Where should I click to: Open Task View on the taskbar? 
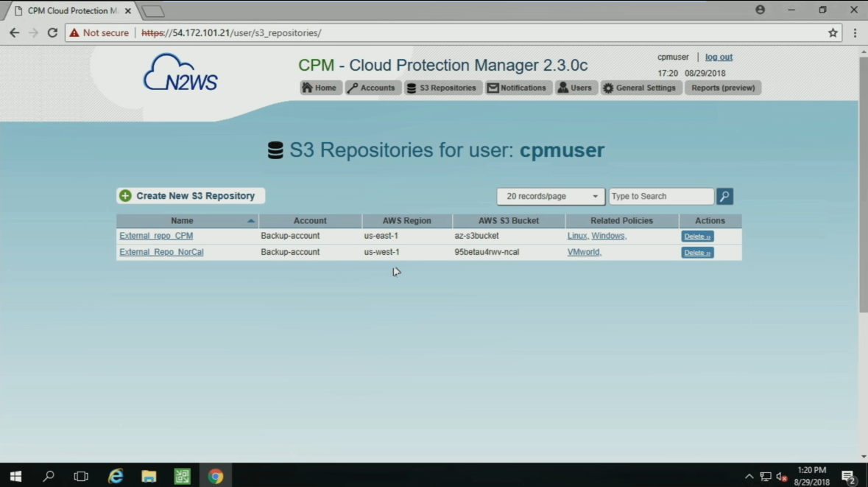click(x=82, y=476)
